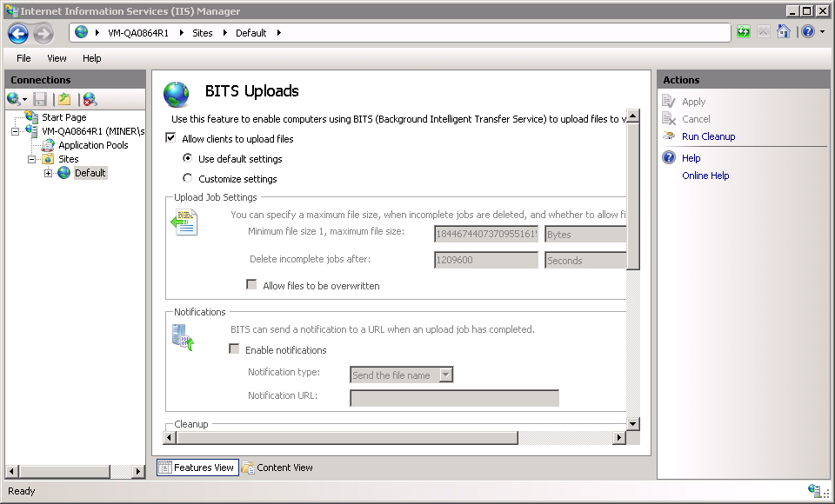The image size is (835, 504).
Task: Open the Help menu in the menu bar
Action: coord(91,58)
